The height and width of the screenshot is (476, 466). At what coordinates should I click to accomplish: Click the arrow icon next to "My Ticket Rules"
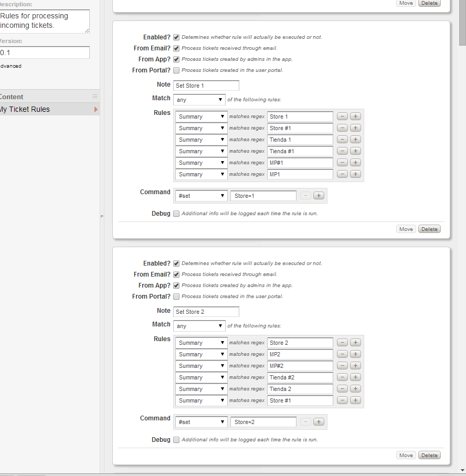(x=96, y=109)
